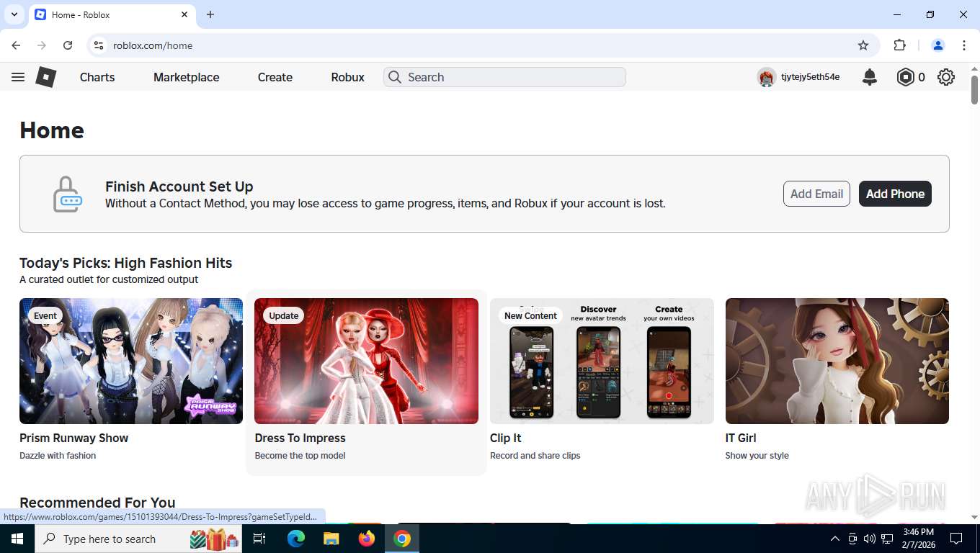This screenshot has width=980, height=553.
Task: Open the notifications bell
Action: click(870, 77)
